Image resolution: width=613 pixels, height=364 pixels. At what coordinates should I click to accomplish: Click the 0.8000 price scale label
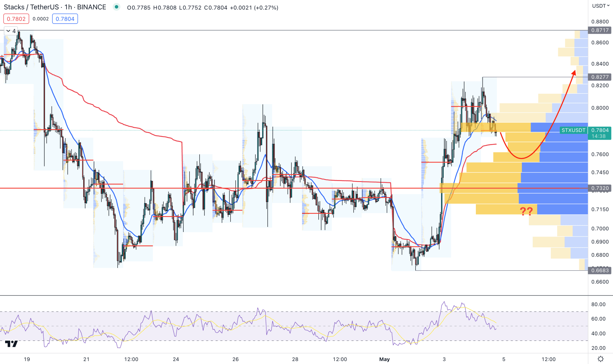[x=600, y=108]
